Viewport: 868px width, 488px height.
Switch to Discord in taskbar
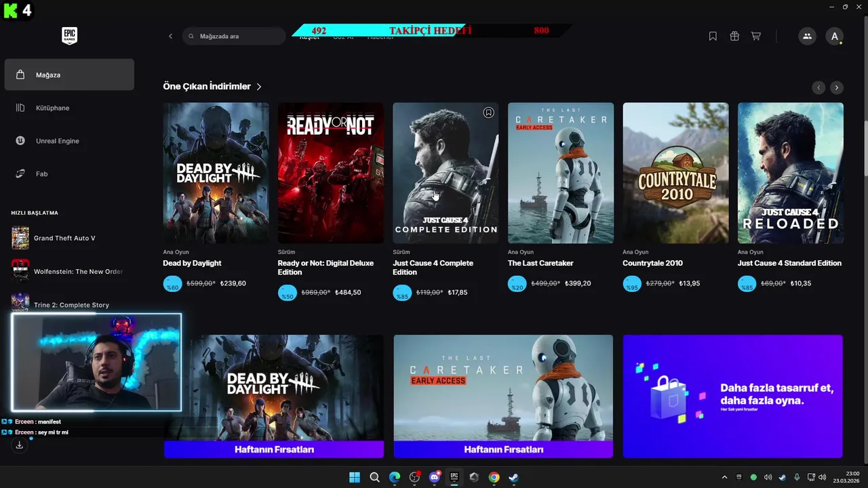[x=435, y=477]
